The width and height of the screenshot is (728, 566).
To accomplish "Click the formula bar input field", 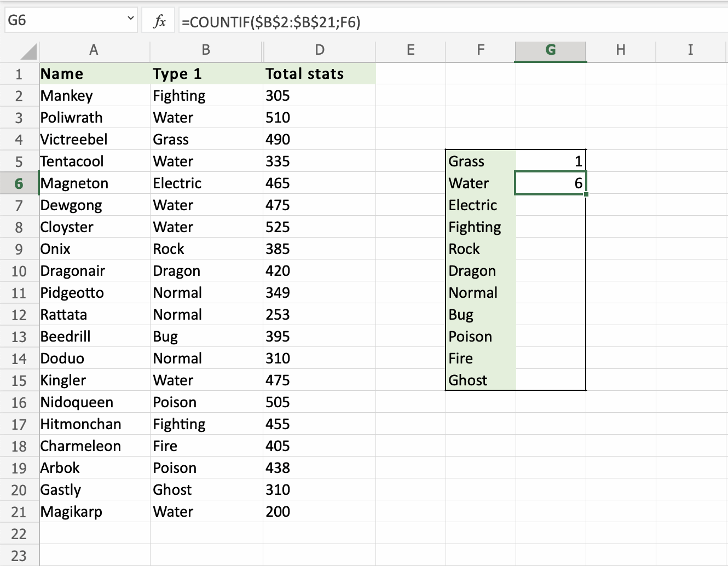I will pos(449,22).
